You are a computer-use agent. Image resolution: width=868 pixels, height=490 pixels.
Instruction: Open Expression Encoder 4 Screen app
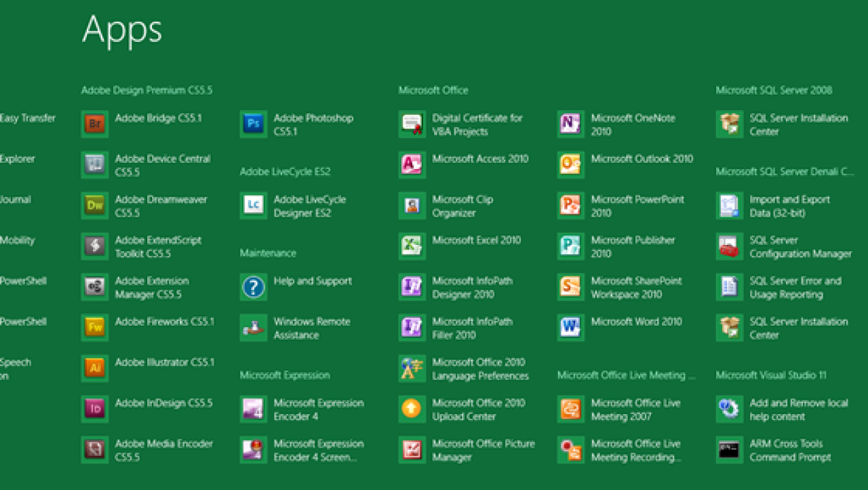coord(302,450)
